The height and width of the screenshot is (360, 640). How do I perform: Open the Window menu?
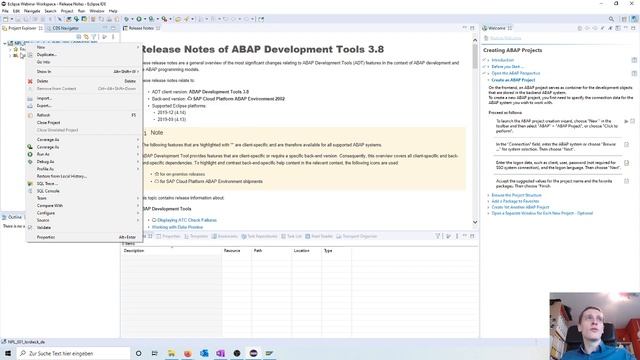click(97, 11)
